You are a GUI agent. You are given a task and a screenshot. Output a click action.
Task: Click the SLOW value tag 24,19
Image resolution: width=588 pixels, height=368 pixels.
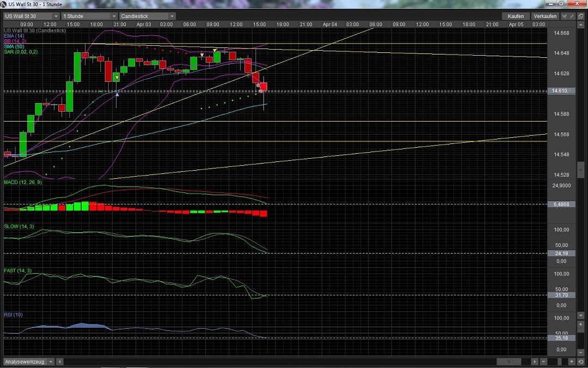point(561,254)
